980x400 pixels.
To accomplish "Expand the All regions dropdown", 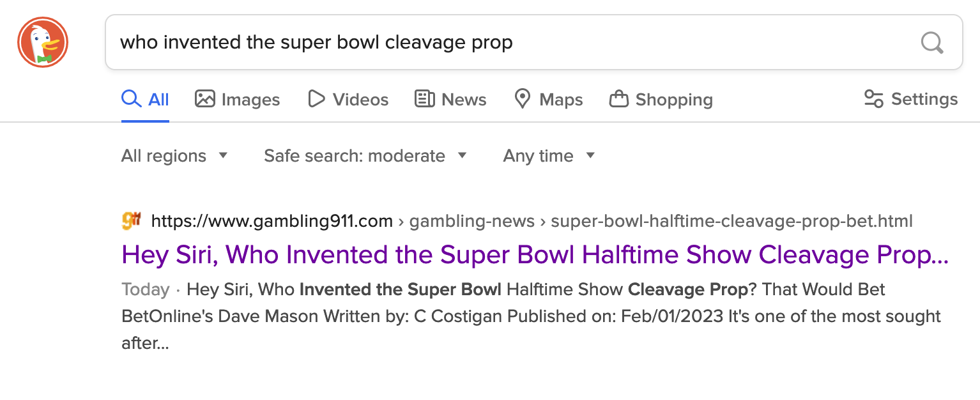I will tap(174, 156).
